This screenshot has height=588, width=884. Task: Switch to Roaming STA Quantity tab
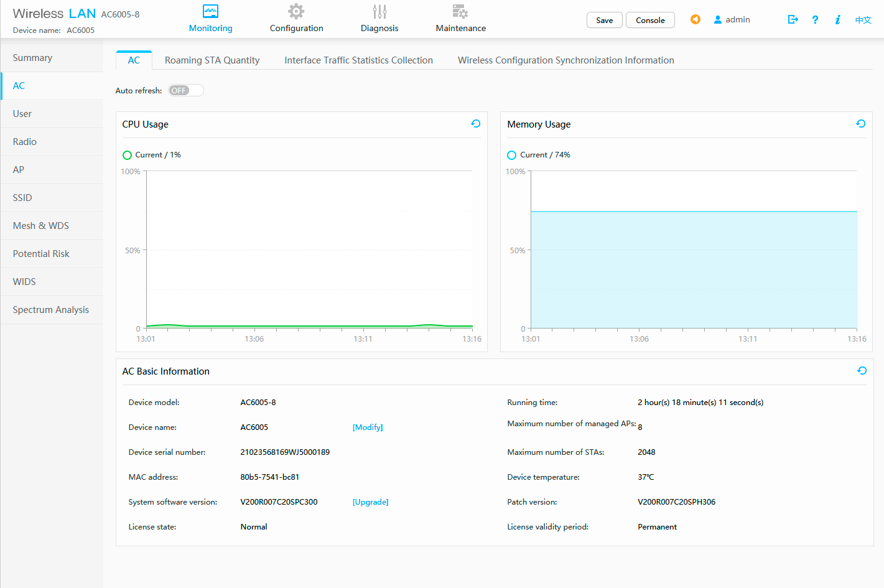click(x=212, y=60)
